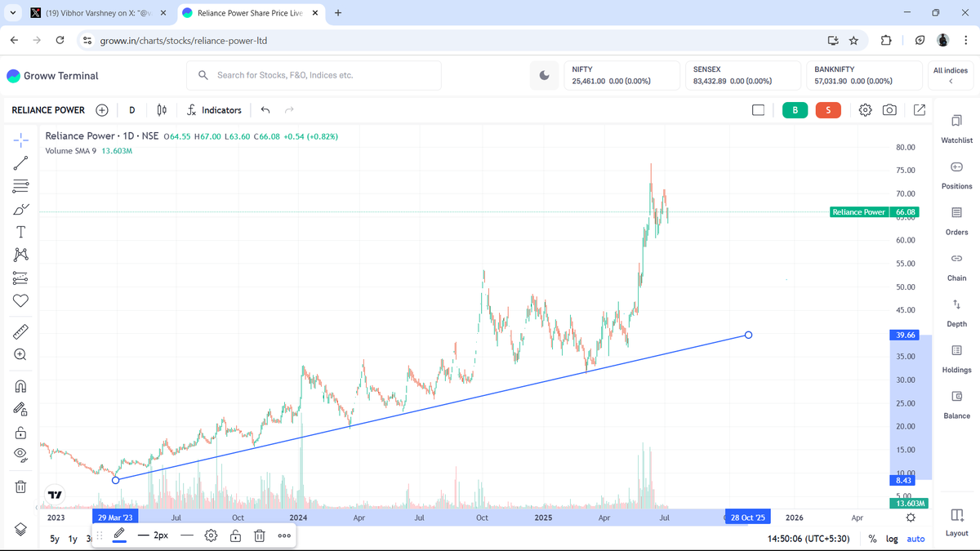
Task: Click the RELIANCE POWER symbol name
Action: tap(48, 110)
